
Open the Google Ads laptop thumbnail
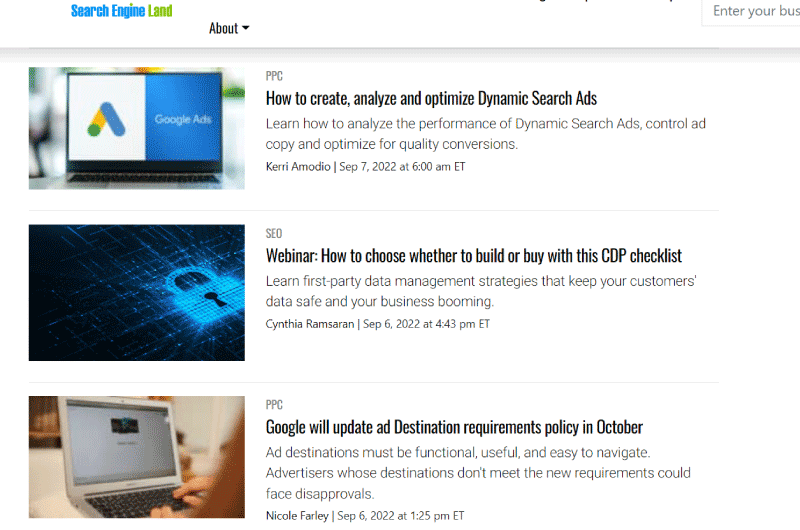coord(137,128)
